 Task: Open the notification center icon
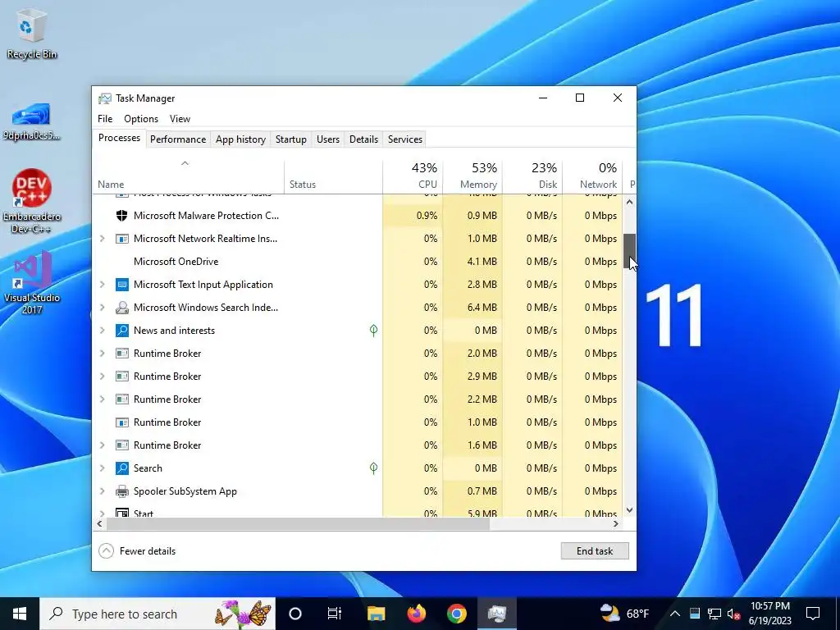pos(813,614)
